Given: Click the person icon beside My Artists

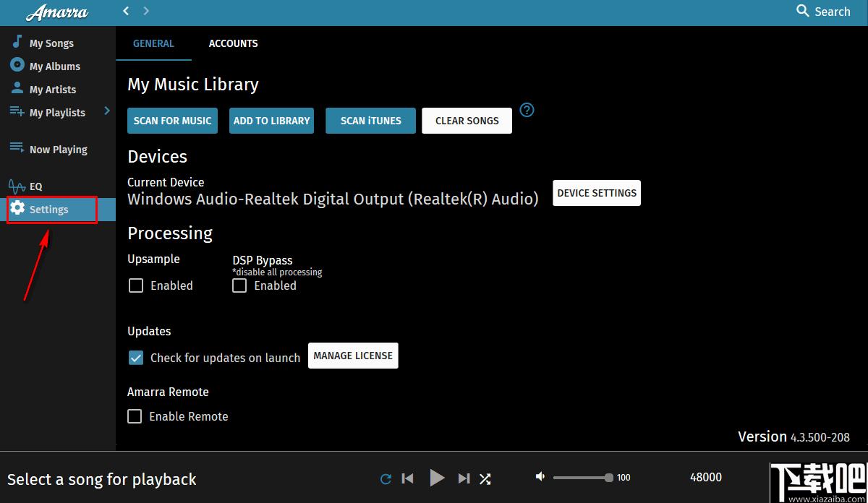Looking at the screenshot, I should click(17, 88).
